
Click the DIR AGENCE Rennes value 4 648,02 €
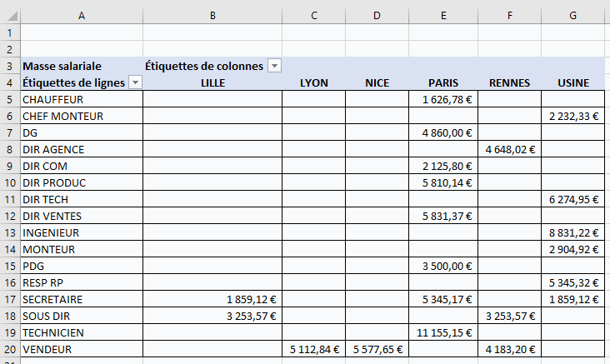(x=509, y=149)
